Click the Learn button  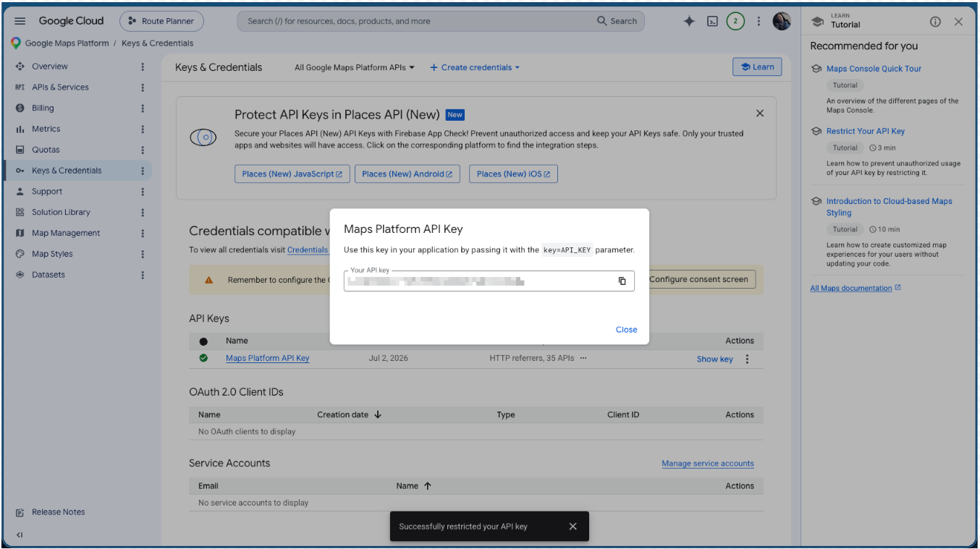[757, 67]
